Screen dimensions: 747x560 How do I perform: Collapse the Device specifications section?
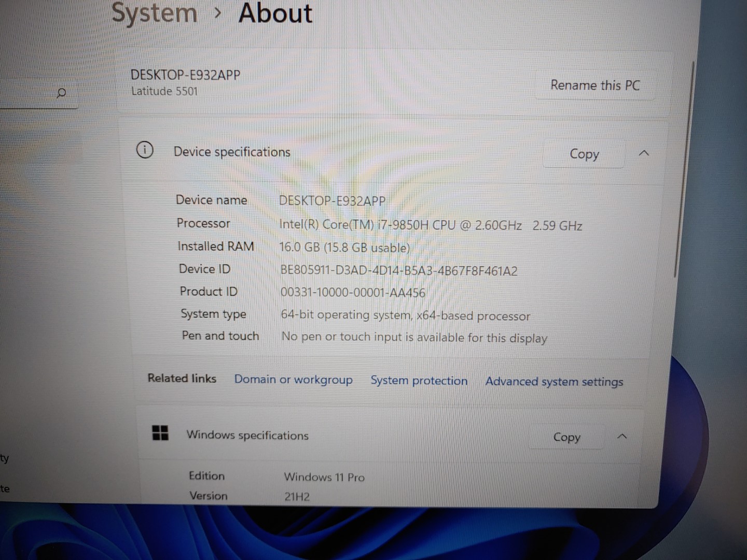[x=644, y=153]
